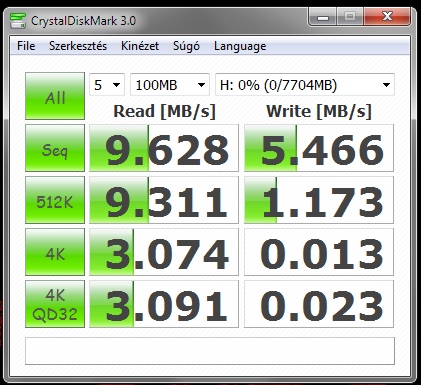
Task: Open the Kinézet menu
Action: point(140,46)
